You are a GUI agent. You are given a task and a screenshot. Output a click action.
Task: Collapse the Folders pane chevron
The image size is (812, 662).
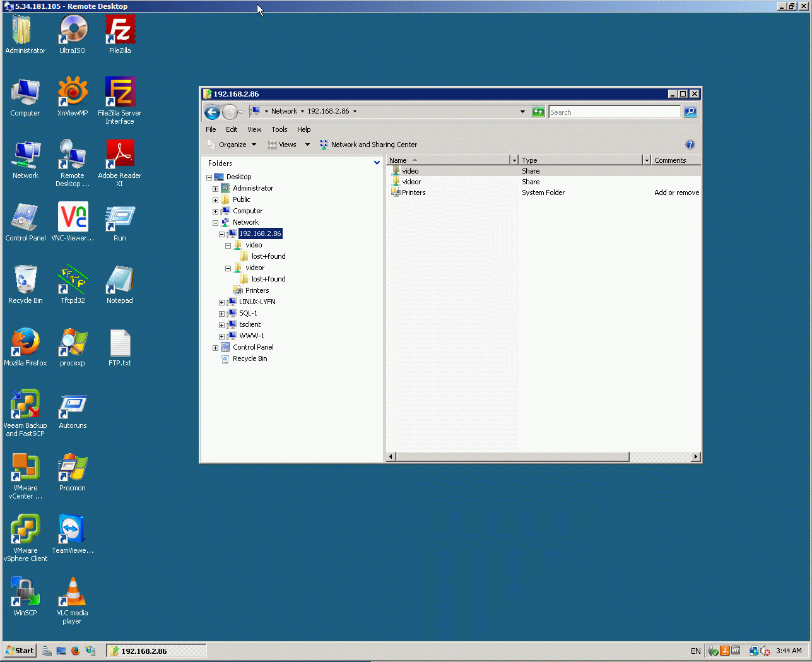point(377,163)
